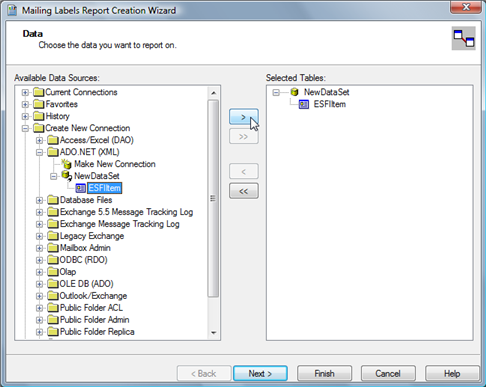Collapse the Create New Connection node
The height and width of the screenshot is (387, 486).
(x=25, y=128)
